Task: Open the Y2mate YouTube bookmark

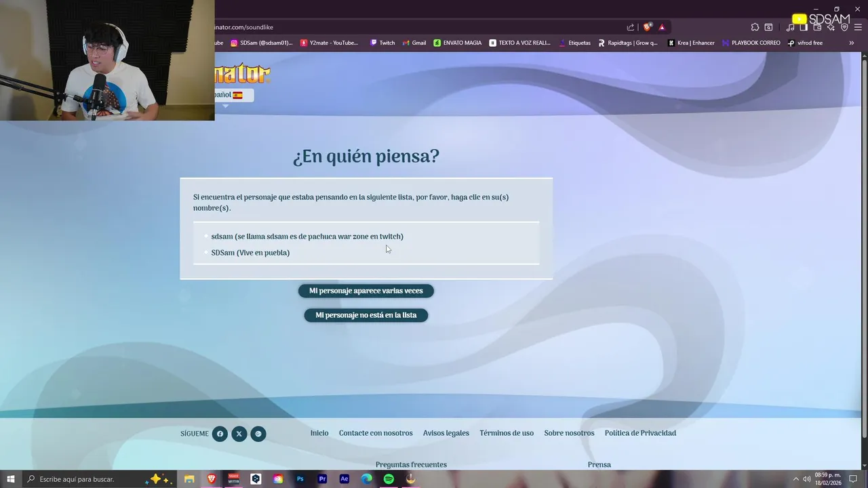Action: (x=329, y=43)
